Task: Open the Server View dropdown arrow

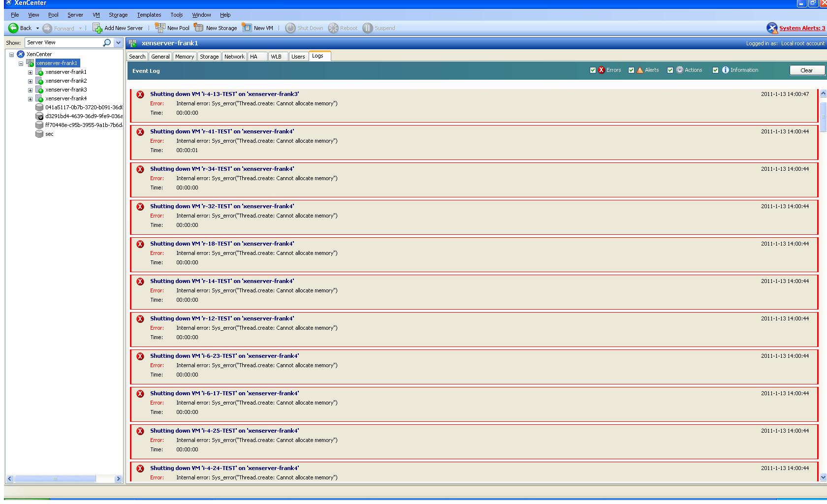Action: point(118,43)
